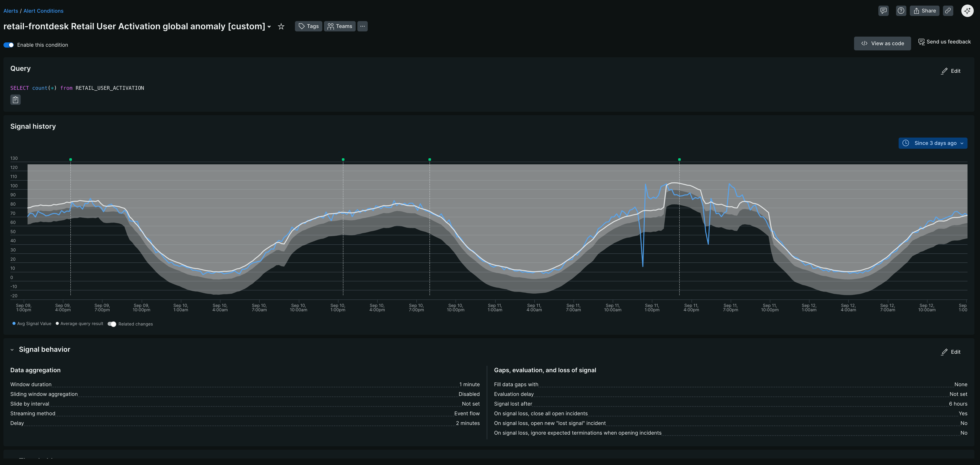Toggle Enable this condition switch
The height and width of the screenshot is (465, 980).
click(x=8, y=45)
